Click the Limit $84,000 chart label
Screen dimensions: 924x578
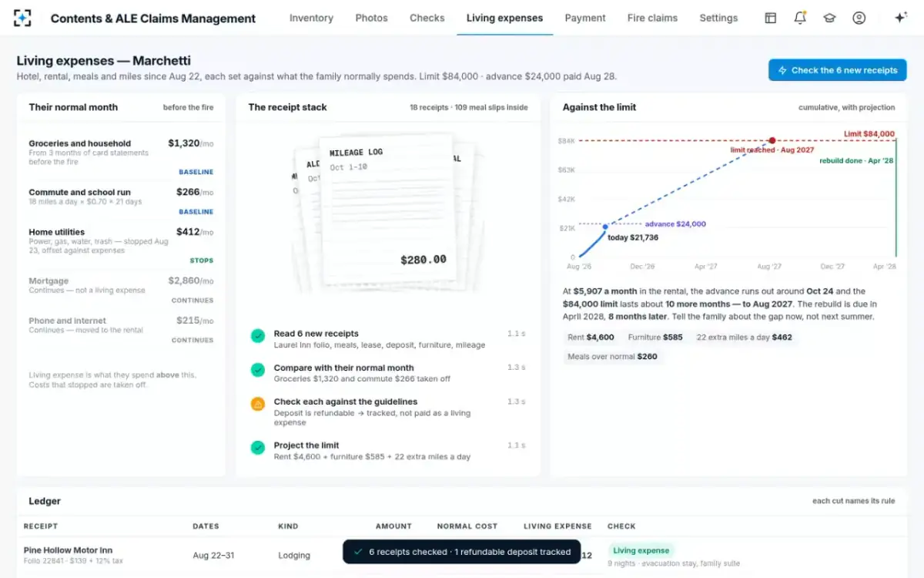tap(869, 134)
